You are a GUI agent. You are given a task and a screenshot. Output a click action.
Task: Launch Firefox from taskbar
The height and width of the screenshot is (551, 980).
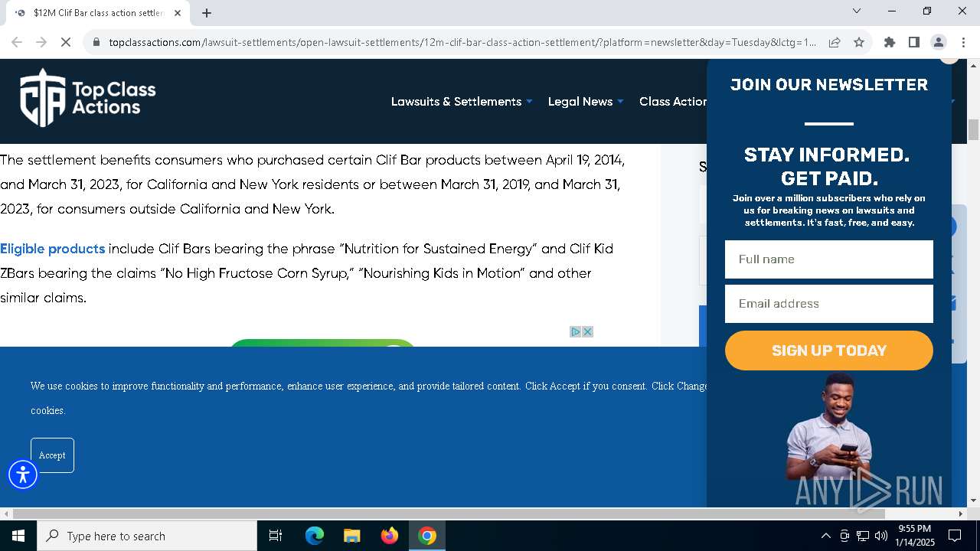389,536
